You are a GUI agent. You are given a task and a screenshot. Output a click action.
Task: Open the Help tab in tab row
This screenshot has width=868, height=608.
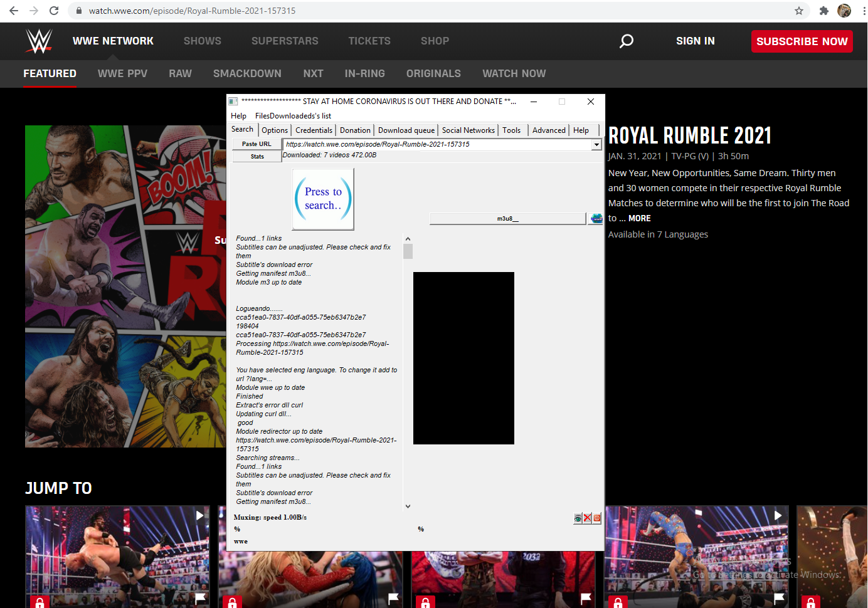(x=581, y=130)
